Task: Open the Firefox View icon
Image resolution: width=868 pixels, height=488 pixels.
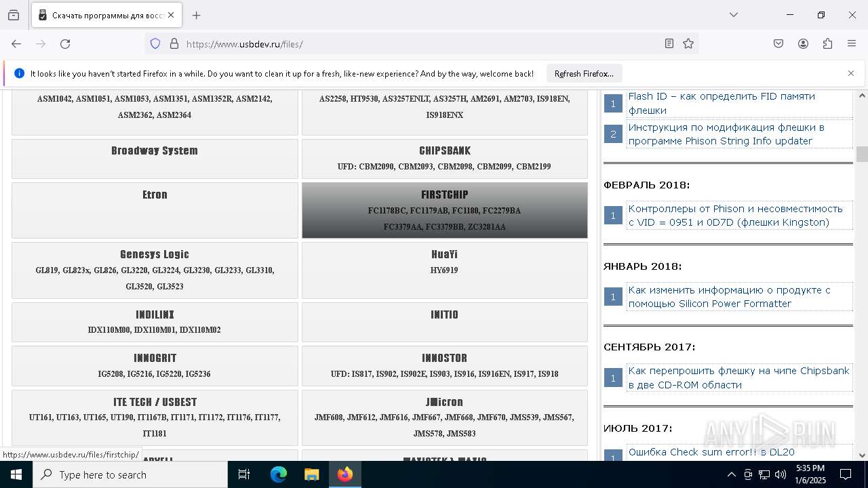Action: [x=14, y=15]
